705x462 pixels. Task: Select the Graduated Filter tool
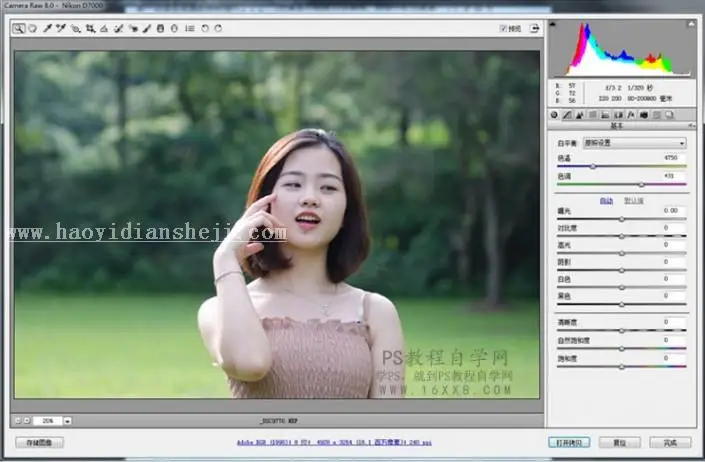click(x=160, y=29)
